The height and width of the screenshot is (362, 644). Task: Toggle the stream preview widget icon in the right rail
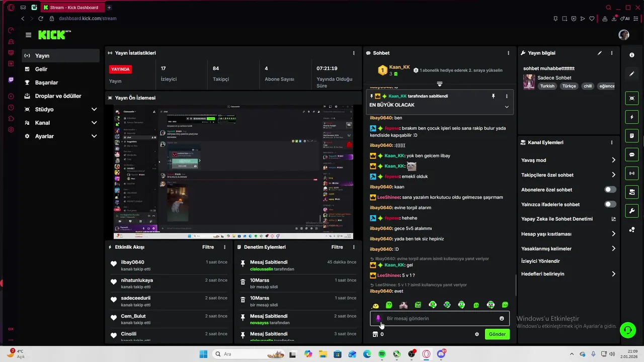tap(632, 98)
